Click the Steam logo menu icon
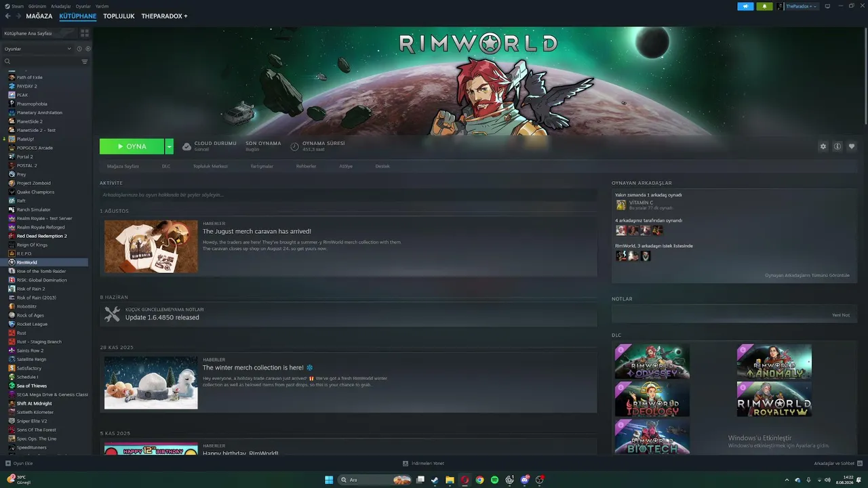Screen dimensions: 868x488 click(x=7, y=6)
